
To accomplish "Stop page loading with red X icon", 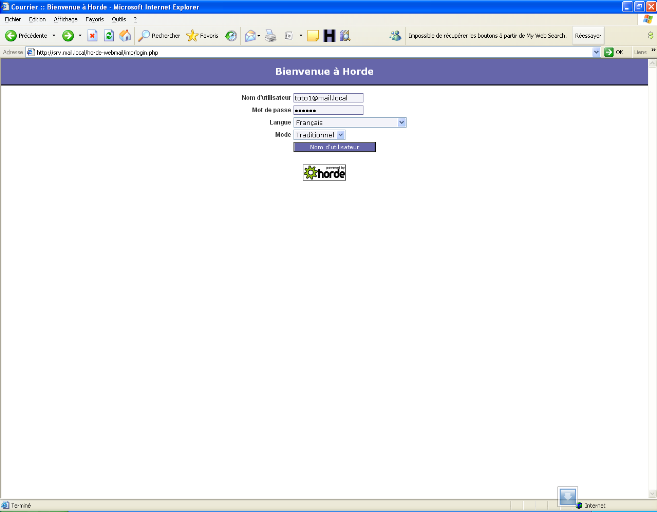I will click(x=92, y=36).
